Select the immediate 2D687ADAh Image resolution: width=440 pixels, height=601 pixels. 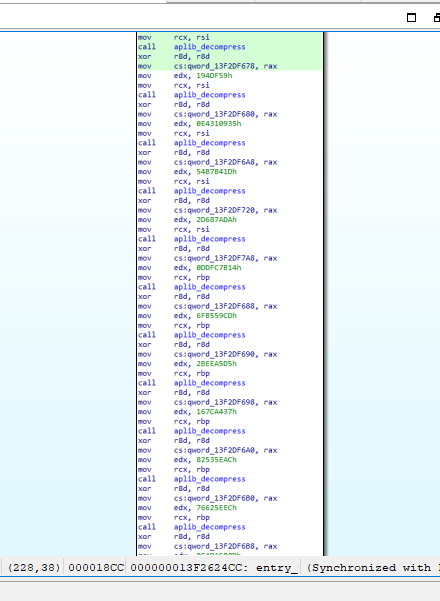217,220
